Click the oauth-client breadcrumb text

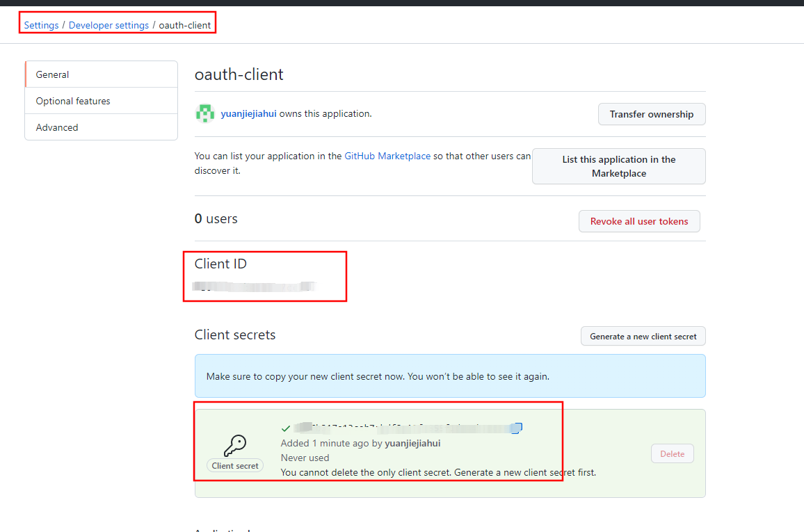184,25
